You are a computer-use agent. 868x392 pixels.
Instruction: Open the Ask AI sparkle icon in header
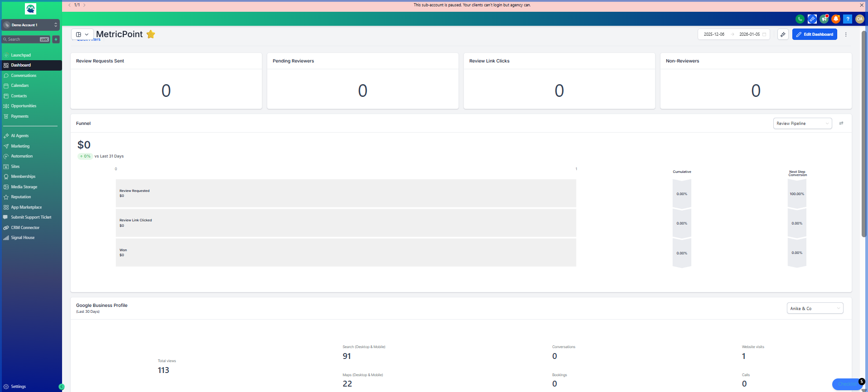812,19
